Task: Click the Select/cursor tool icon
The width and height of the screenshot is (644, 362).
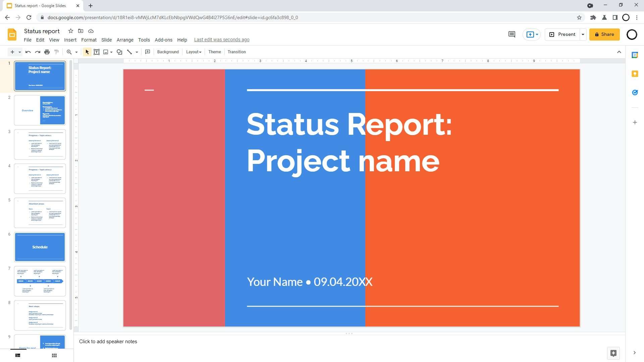Action: click(x=87, y=52)
